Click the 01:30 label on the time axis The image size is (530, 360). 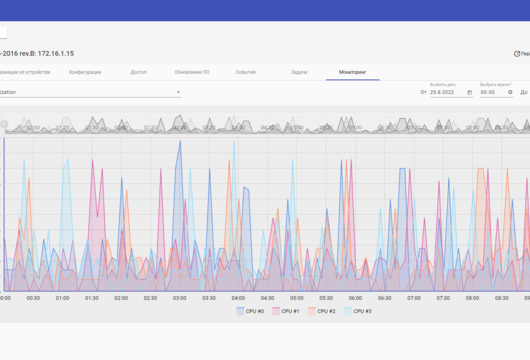(92, 298)
